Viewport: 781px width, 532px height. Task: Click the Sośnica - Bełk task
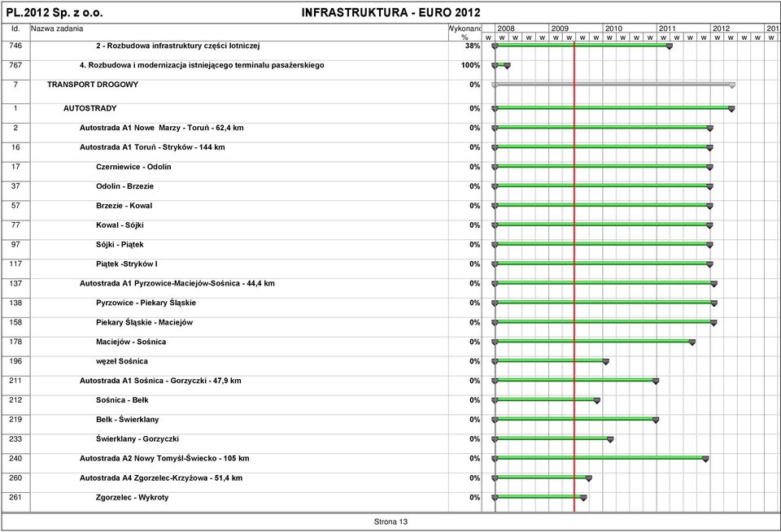(122, 400)
